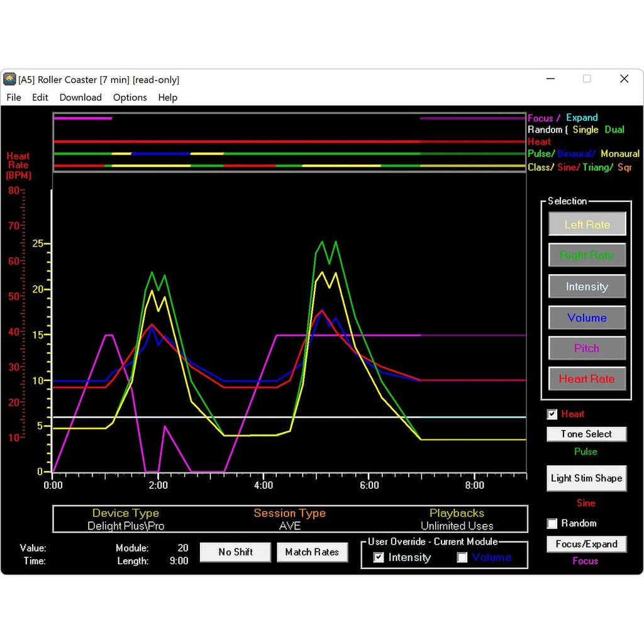Click the Tone Select button

586,434
